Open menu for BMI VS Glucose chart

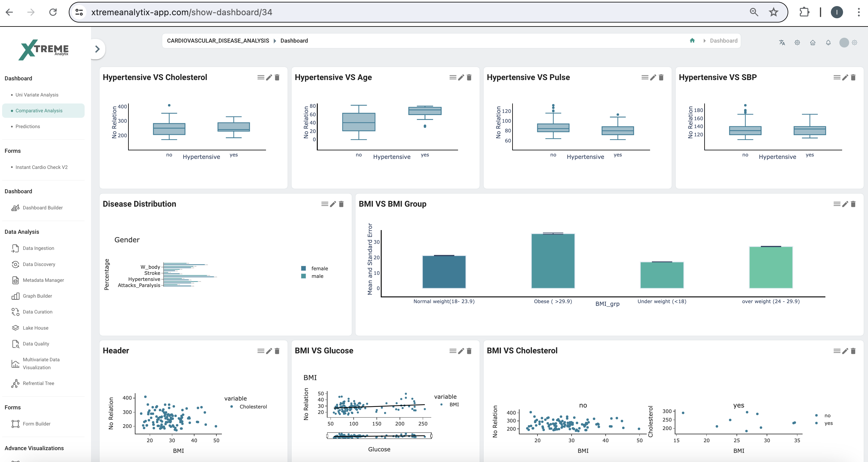click(453, 351)
